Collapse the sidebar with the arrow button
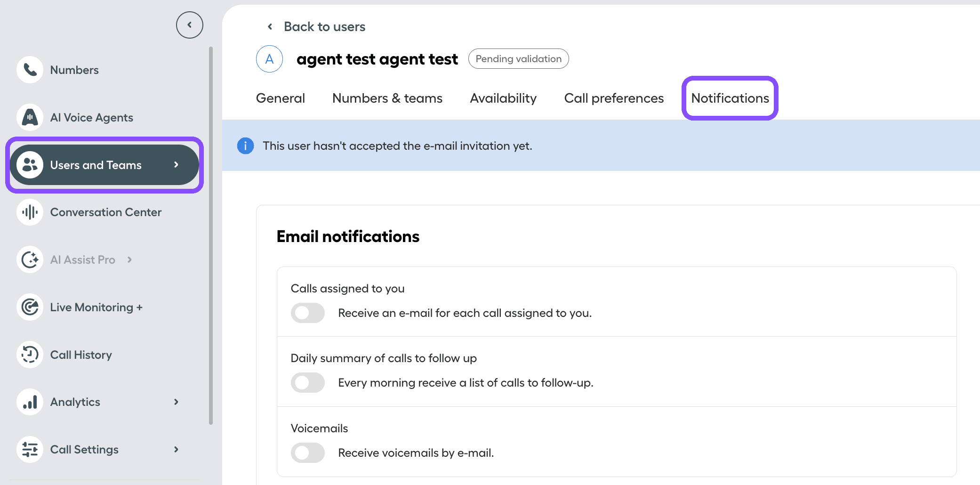 click(x=189, y=24)
